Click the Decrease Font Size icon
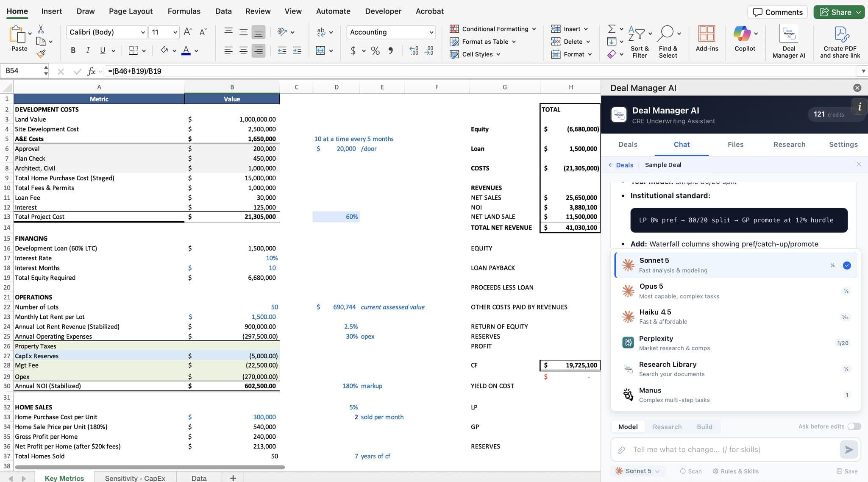This screenshot has height=482, width=868. [x=203, y=32]
